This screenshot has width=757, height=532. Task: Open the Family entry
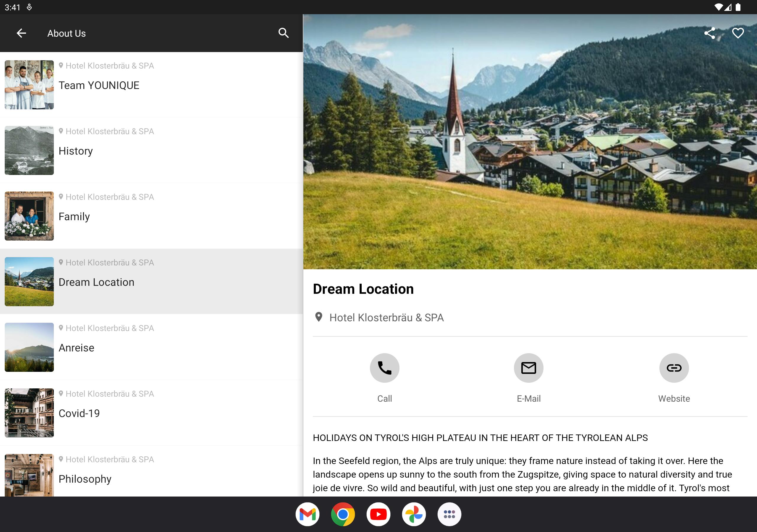click(x=151, y=216)
